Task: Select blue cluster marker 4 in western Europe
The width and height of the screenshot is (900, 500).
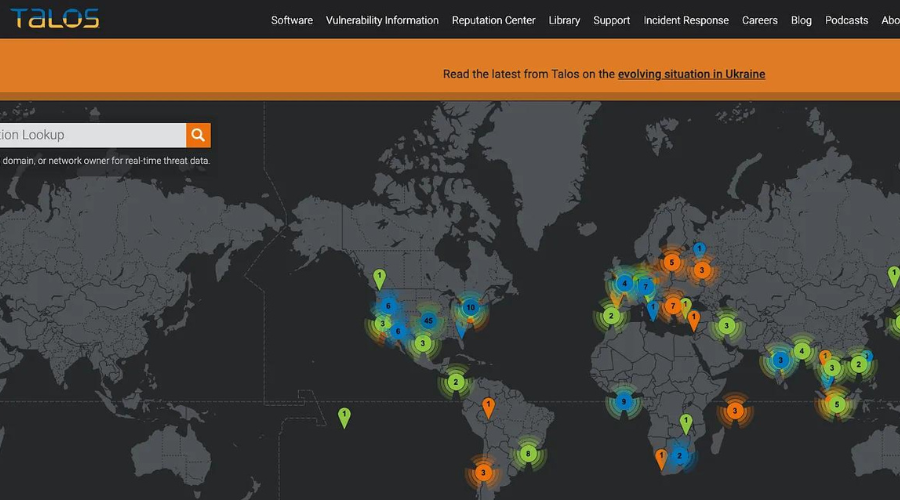Action: click(x=624, y=283)
